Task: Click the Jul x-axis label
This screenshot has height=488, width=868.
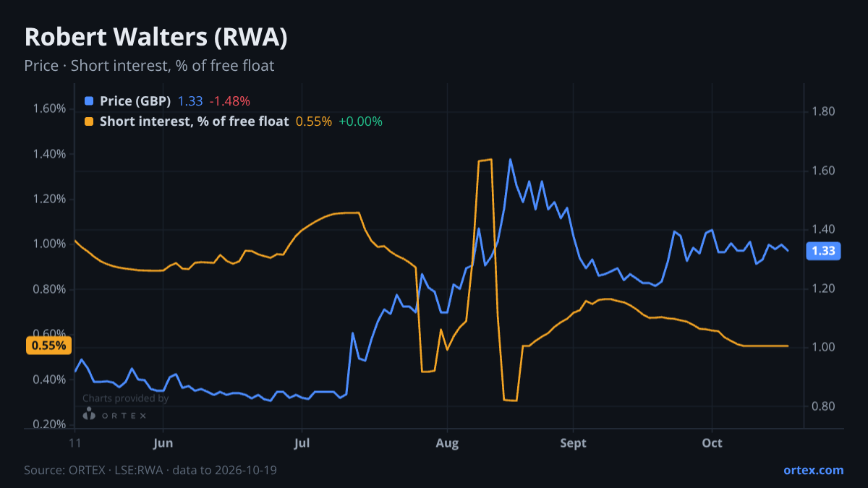Action: coord(302,442)
